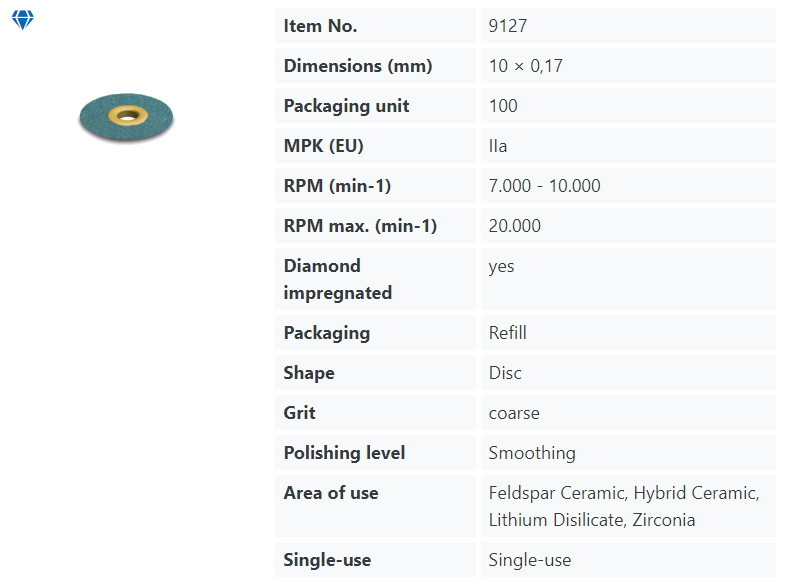Viewport: 785px width, 585px height.
Task: Click the Packaging unit value 100
Action: (503, 106)
